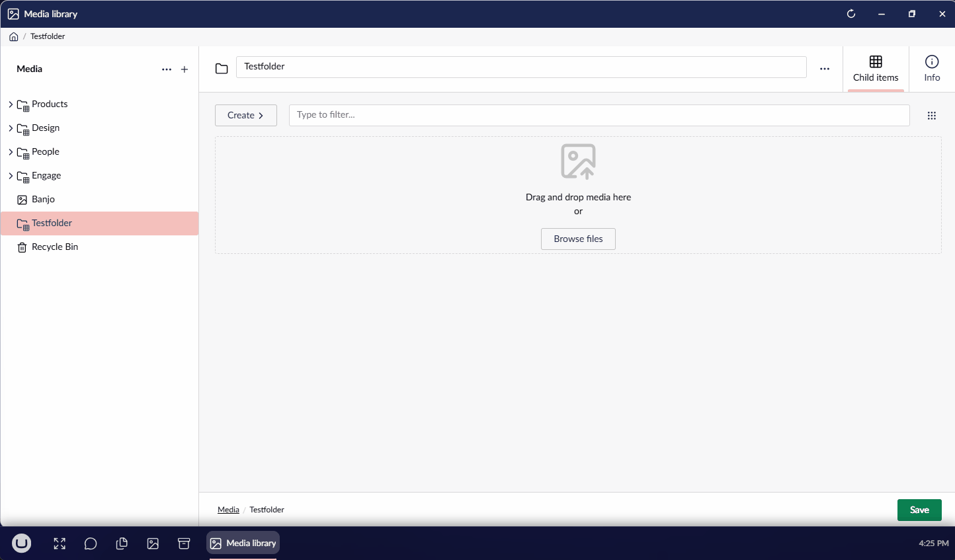Reload the Media library window
This screenshot has width=955, height=560.
coord(851,14)
